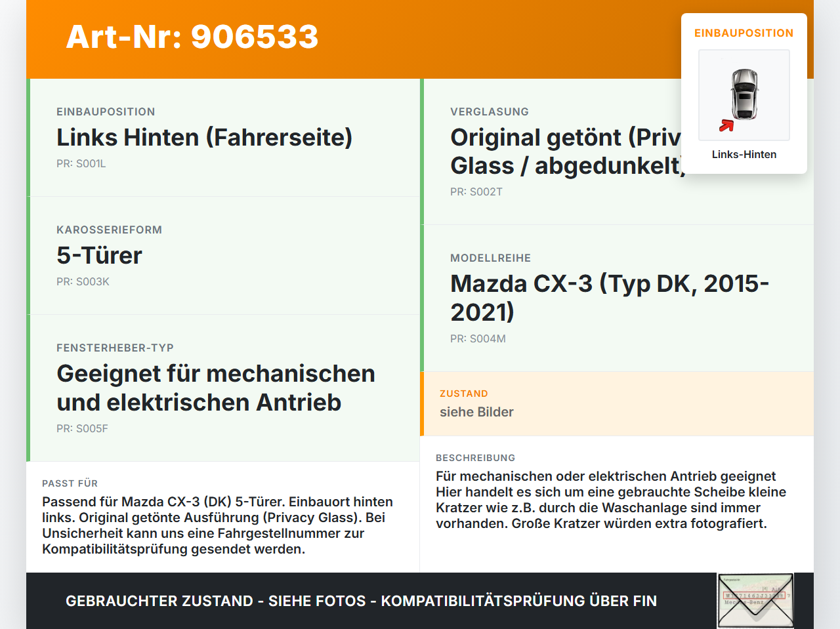Click the Verglasung Original getönt card
The width and height of the screenshot is (840, 629).
pyautogui.click(x=617, y=152)
